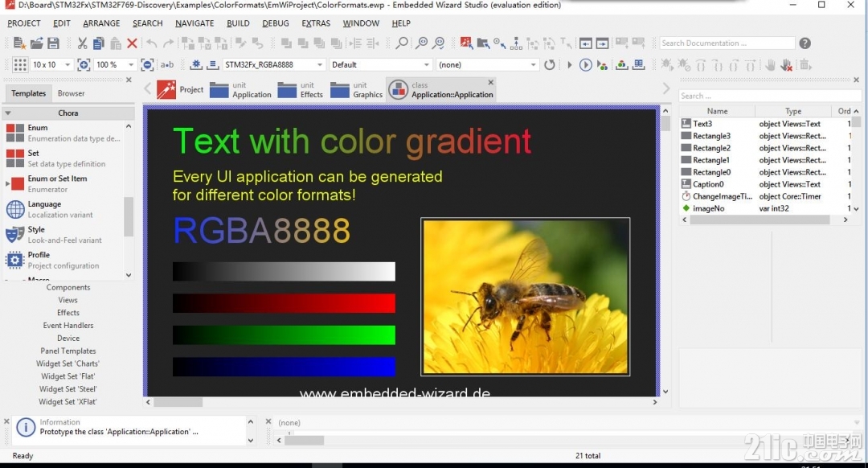The image size is (868, 468).
Task: Open the DEBUG menu
Action: pyautogui.click(x=276, y=23)
